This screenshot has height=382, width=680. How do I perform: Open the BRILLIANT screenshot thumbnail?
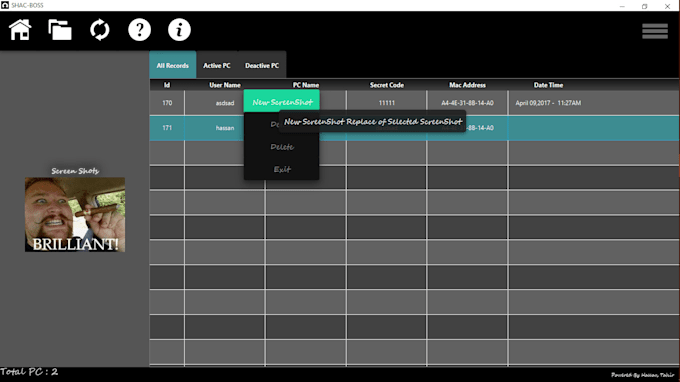(x=75, y=215)
